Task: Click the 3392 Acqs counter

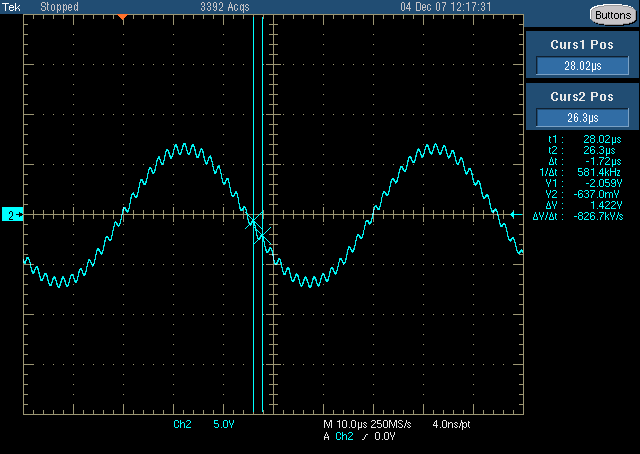Action: pyautogui.click(x=224, y=7)
